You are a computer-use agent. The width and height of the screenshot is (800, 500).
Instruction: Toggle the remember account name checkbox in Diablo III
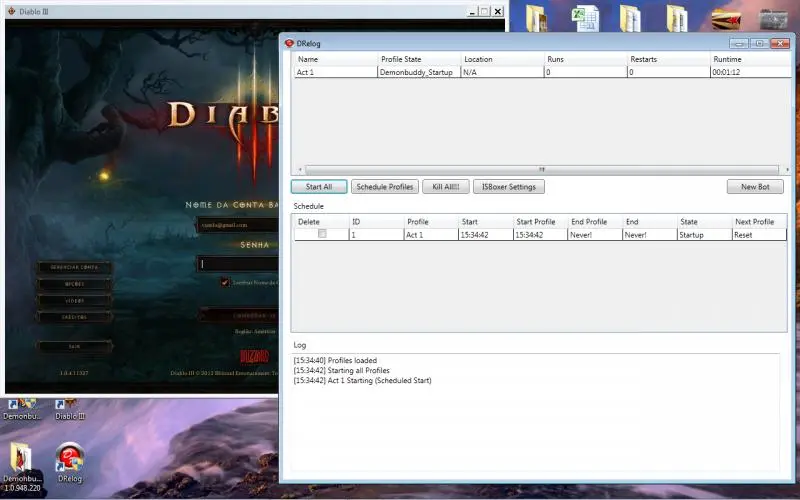(x=224, y=282)
